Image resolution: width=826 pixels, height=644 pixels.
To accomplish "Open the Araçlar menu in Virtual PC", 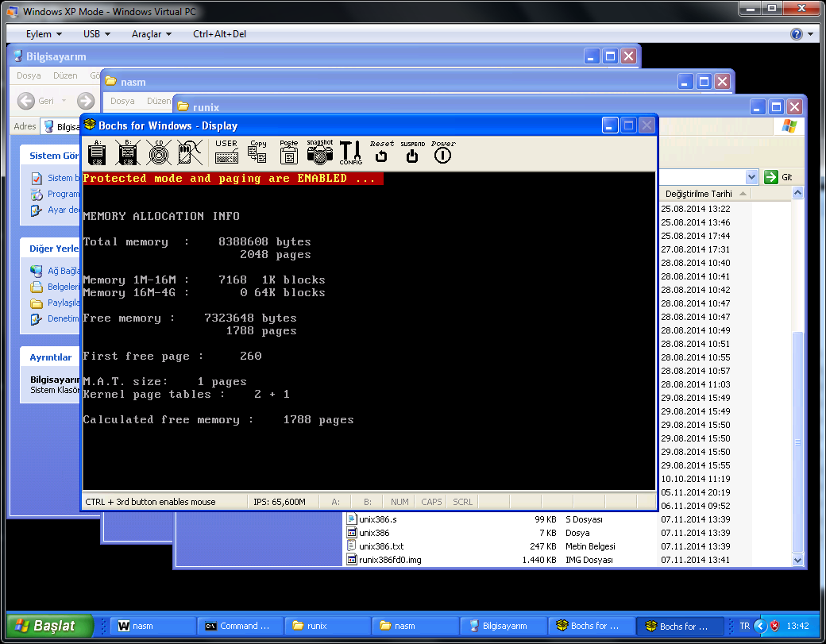I will pyautogui.click(x=152, y=33).
